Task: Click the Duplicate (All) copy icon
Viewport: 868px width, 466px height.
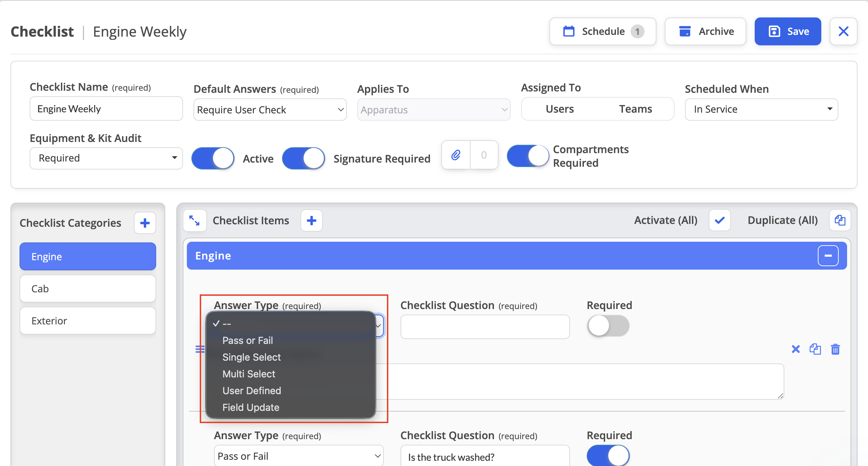Action: (840, 220)
